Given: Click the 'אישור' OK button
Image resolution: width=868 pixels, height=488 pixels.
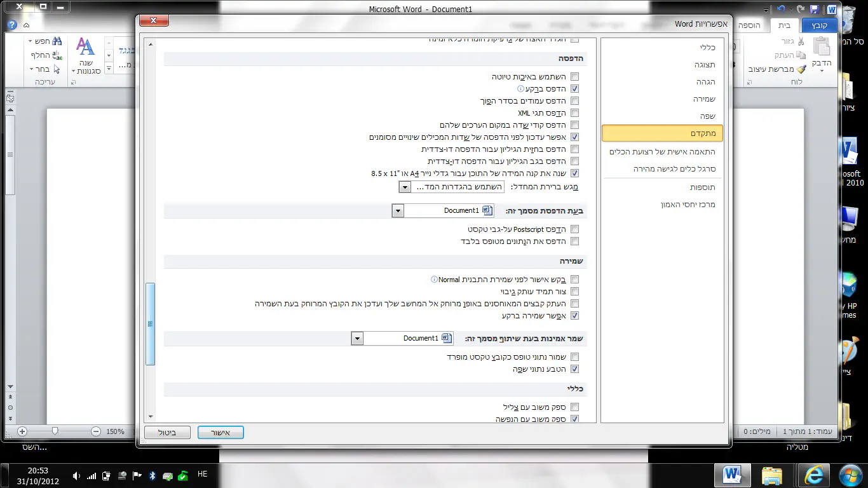Looking at the screenshot, I should tap(220, 433).
